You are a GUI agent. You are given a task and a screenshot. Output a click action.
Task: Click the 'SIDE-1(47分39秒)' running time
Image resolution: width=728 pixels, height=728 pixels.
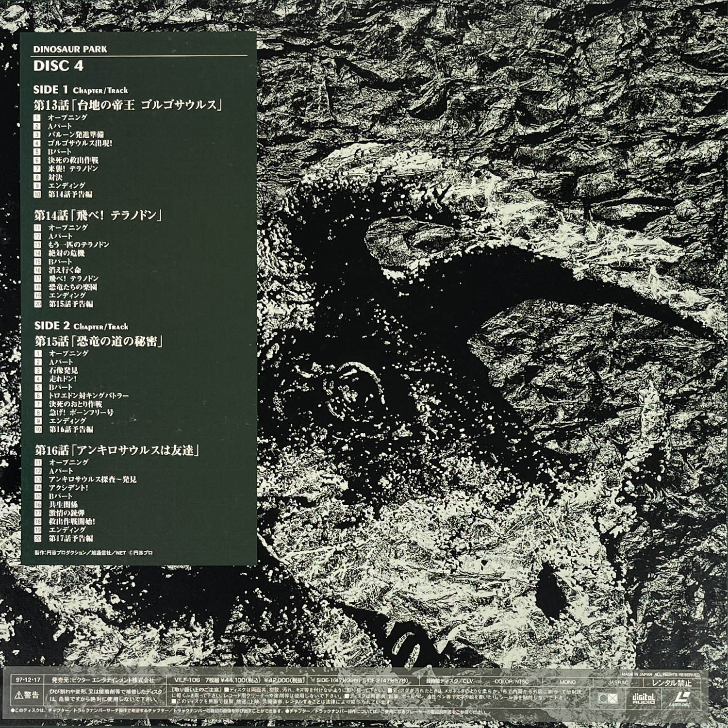(337, 681)
